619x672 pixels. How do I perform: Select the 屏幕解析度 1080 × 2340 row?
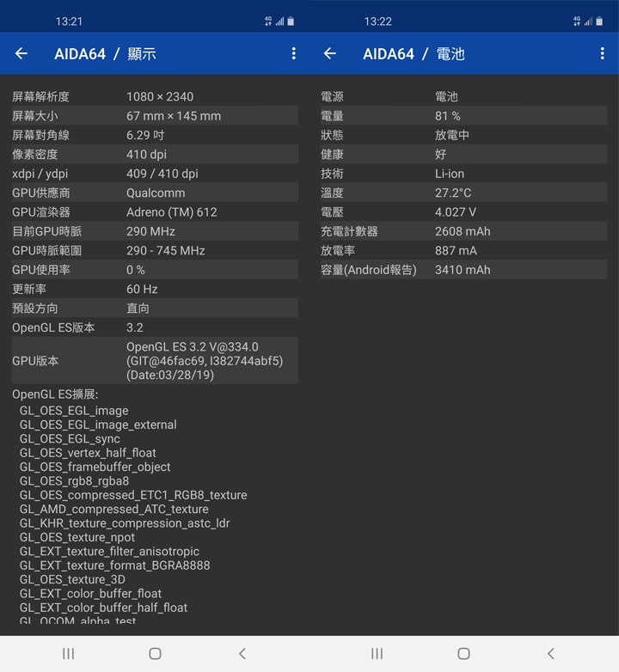click(155, 97)
